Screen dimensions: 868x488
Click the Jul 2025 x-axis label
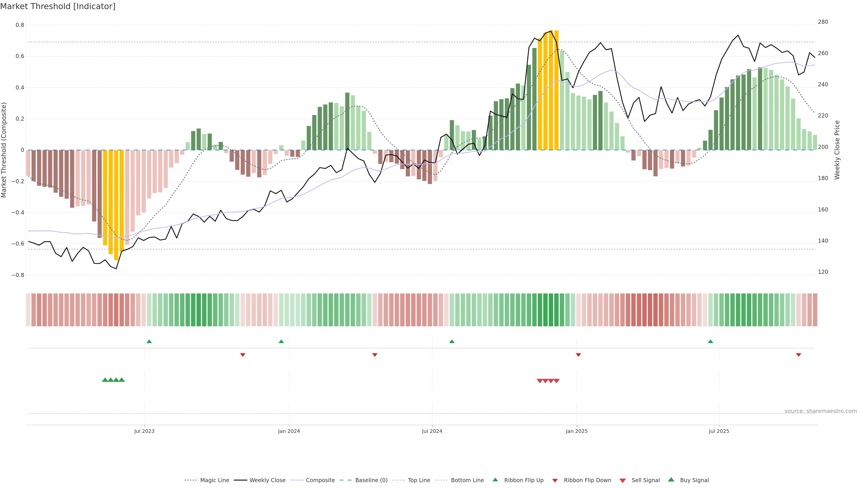719,431
